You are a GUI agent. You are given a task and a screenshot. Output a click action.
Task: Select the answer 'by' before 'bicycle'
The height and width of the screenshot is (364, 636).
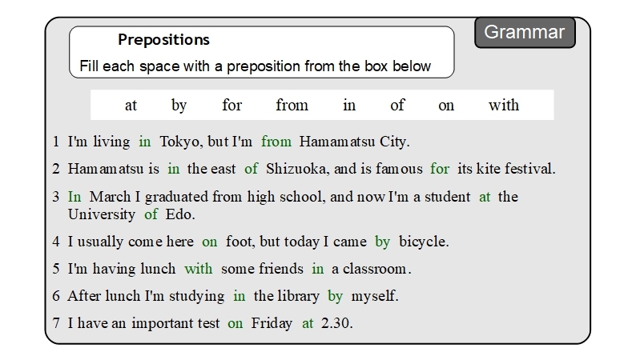(382, 241)
